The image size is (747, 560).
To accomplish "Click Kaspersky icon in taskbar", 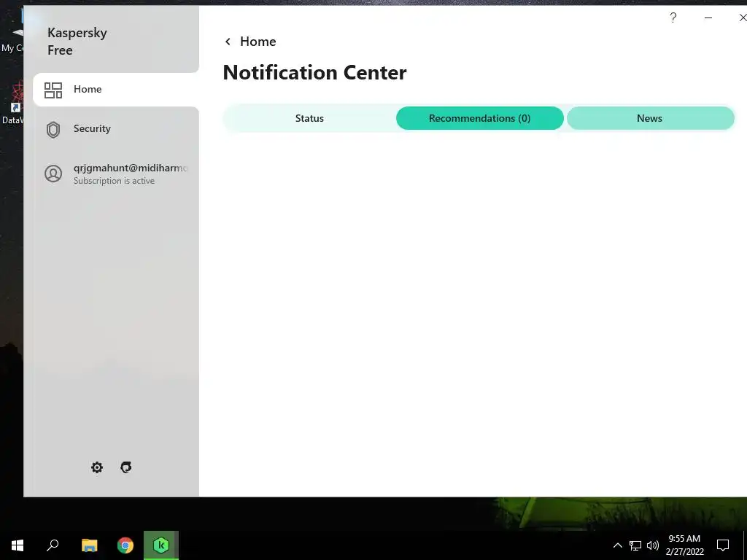I will [x=161, y=545].
